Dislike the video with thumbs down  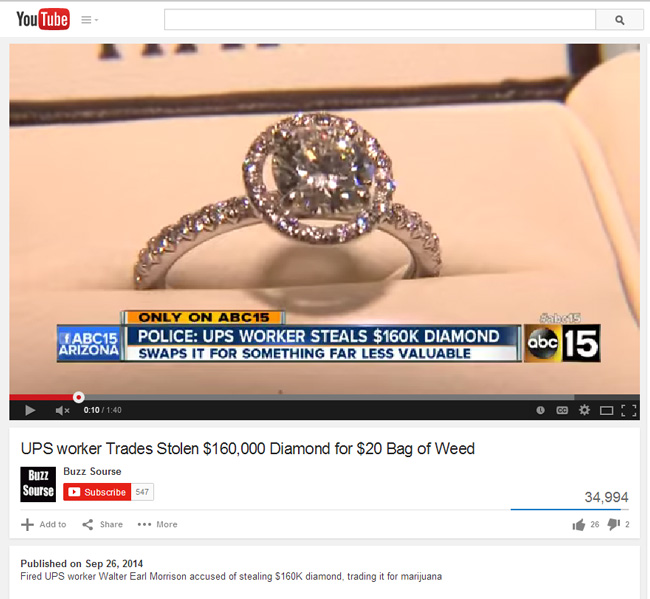coord(614,525)
